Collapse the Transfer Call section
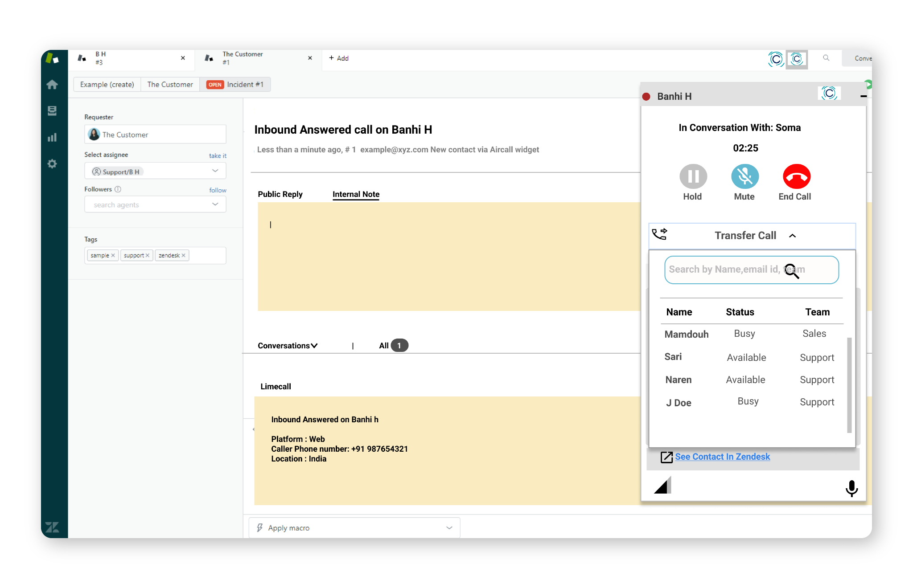This screenshot has width=913, height=588. [793, 236]
